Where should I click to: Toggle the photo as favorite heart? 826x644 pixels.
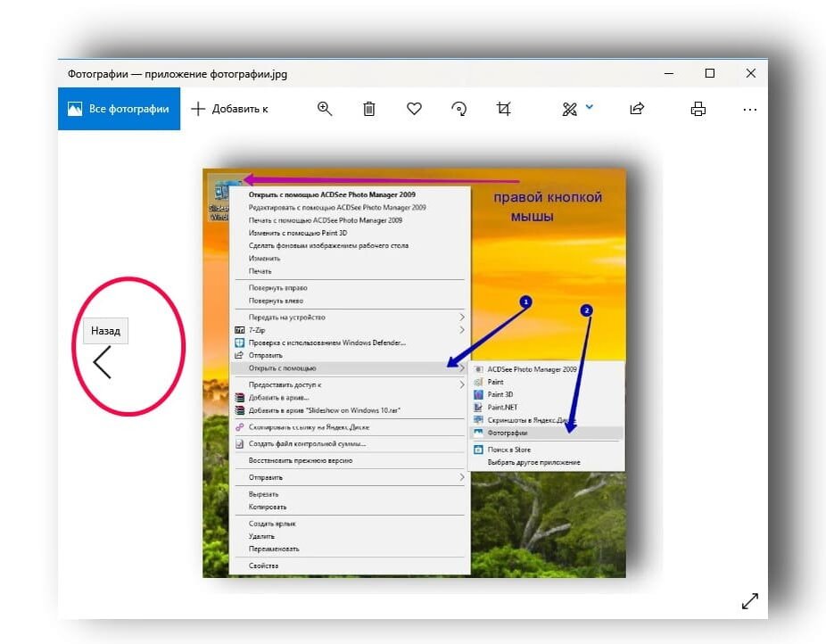(414, 108)
